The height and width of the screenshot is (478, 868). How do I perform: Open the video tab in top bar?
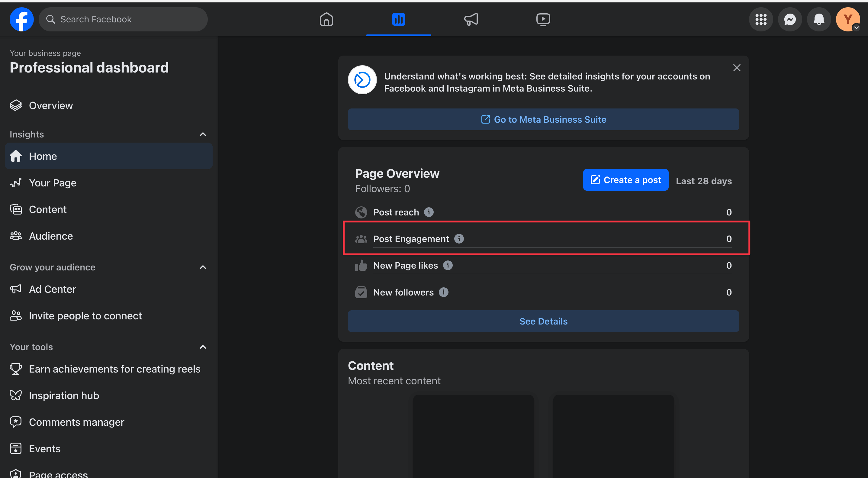[543, 19]
